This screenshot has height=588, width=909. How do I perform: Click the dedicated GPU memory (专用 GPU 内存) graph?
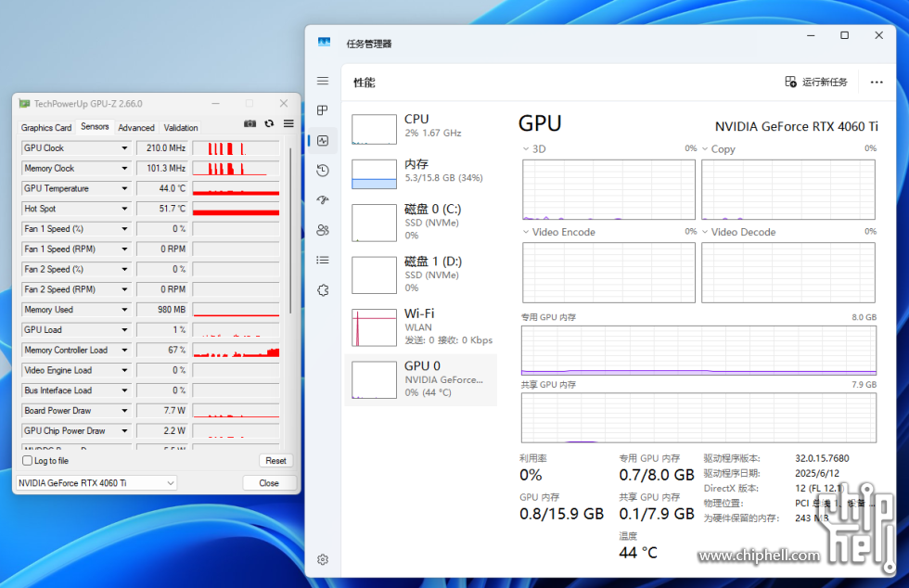[698, 351]
